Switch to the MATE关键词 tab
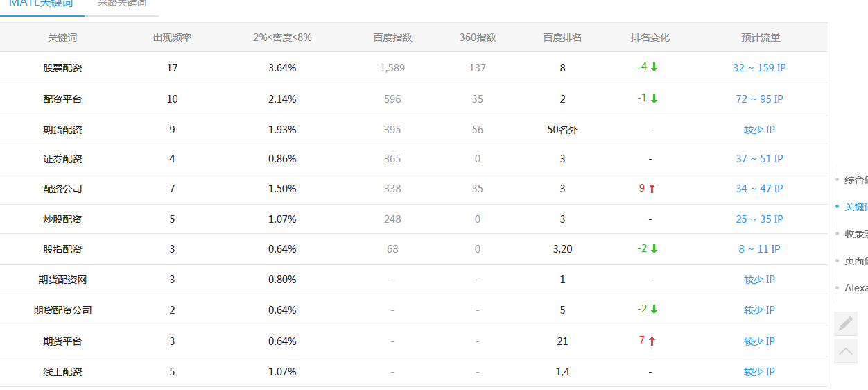Viewport: 868px width, 390px height. tap(41, 4)
